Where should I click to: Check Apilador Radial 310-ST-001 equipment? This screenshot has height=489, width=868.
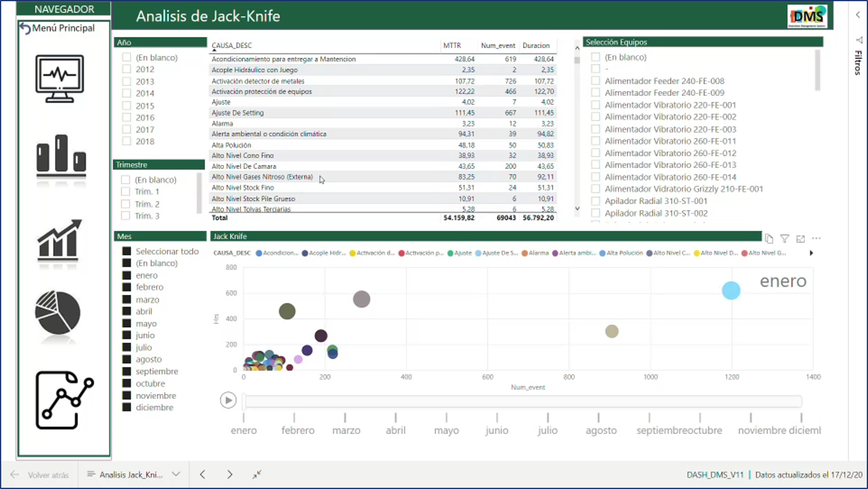click(x=596, y=201)
